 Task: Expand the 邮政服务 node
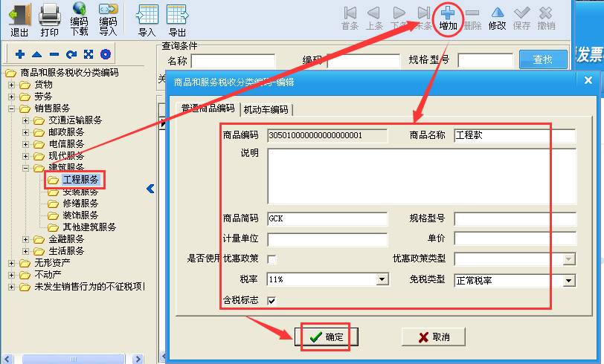point(25,132)
